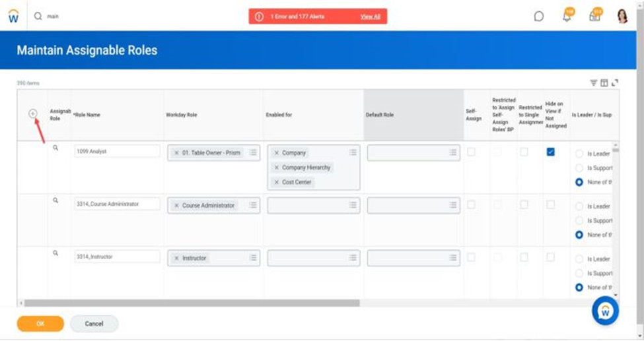The width and height of the screenshot is (644, 341).
Task: Select Is Leader radio for 3314_Instructor
Action: point(579,259)
